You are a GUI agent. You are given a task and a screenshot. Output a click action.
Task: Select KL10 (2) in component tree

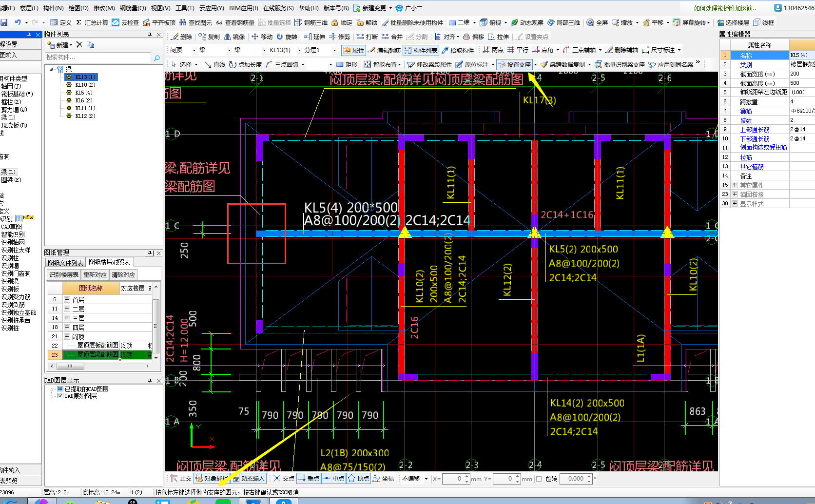click(x=85, y=85)
